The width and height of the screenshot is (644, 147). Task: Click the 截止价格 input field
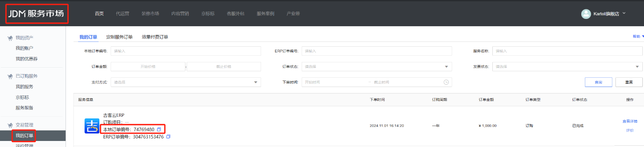click(224, 67)
